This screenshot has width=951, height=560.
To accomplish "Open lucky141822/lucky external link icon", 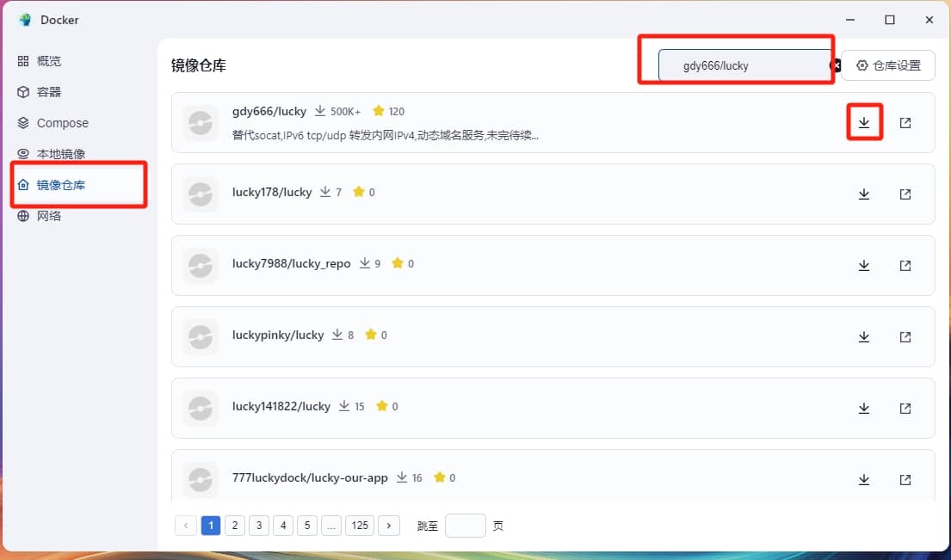I will pyautogui.click(x=905, y=409).
